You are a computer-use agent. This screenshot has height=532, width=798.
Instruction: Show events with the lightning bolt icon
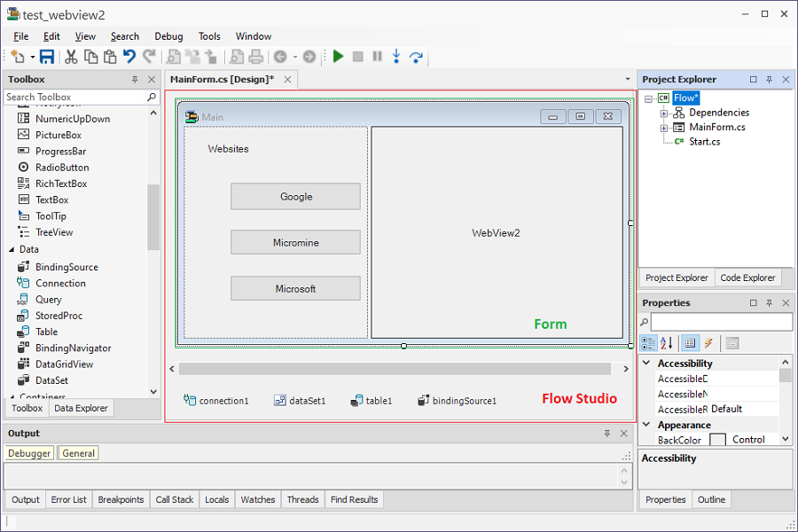[x=708, y=343]
